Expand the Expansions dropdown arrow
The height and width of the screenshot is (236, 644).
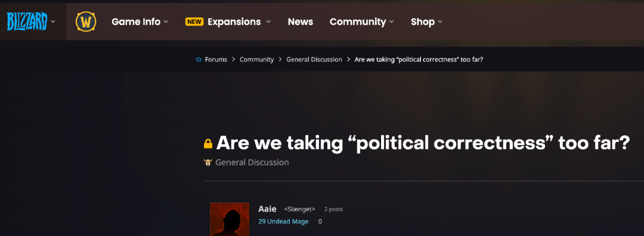pyautogui.click(x=268, y=22)
